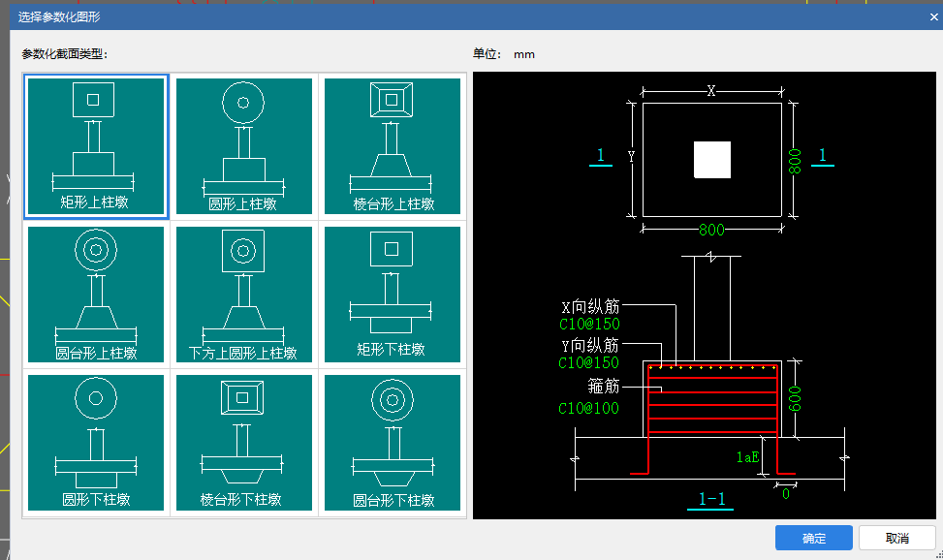The height and width of the screenshot is (560, 943).
Task: Edit the bottom offset value 0
Action: (x=785, y=494)
